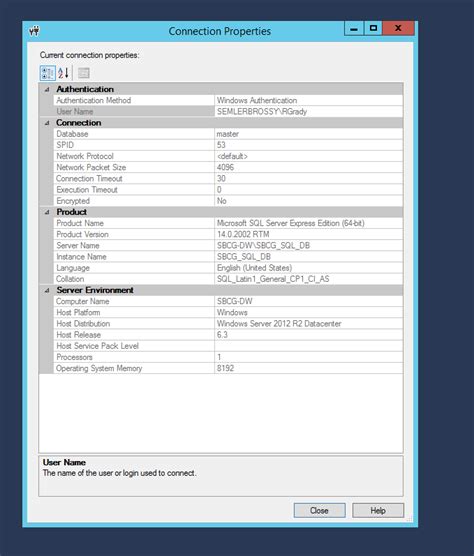Select the User Name property label
This screenshot has width=474, height=556.
pos(75,111)
